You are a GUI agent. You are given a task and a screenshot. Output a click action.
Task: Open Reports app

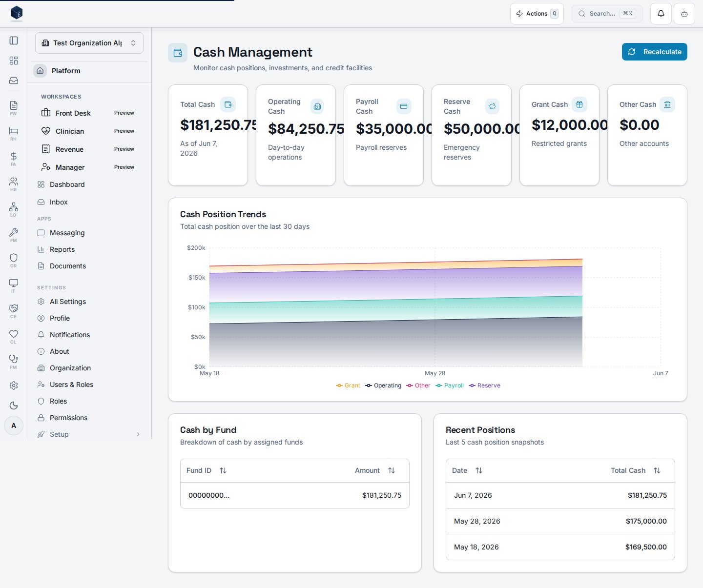coord(89,249)
